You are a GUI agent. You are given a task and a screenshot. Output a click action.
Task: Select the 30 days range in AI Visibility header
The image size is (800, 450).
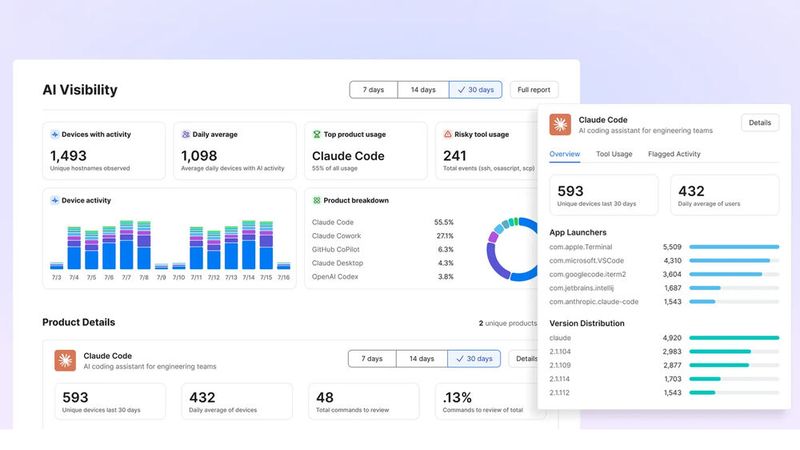476,90
